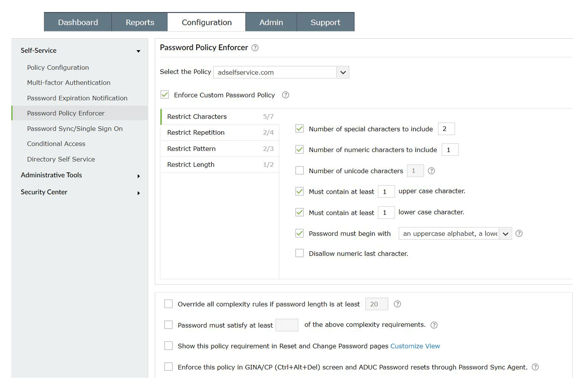Viewport: 584px width, 392px height.
Task: Open Directory Self Service in sidebar
Action: pyautogui.click(x=61, y=159)
